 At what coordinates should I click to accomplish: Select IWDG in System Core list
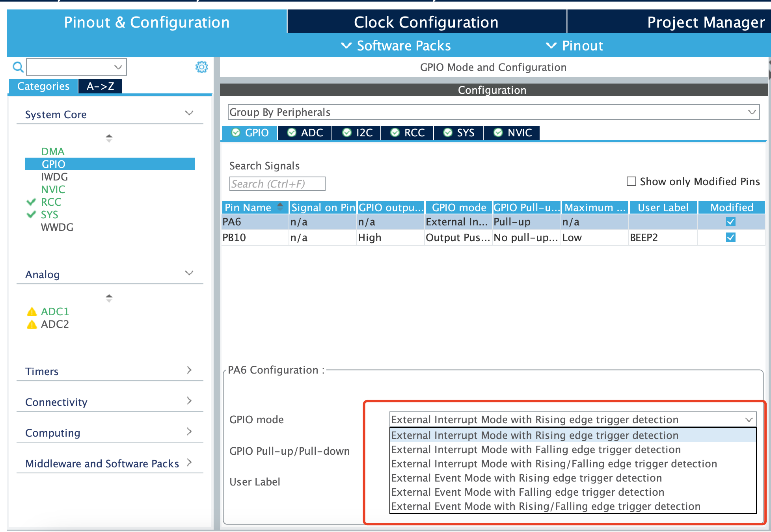coord(54,177)
